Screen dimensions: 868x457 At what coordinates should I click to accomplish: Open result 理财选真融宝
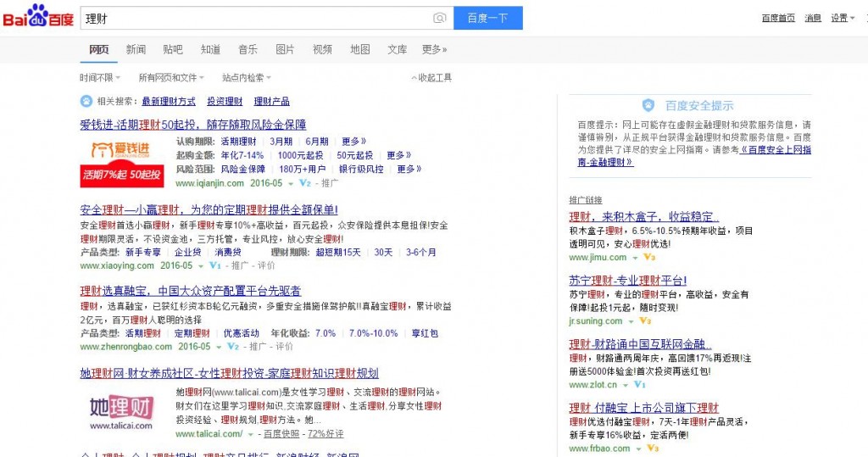point(191,291)
